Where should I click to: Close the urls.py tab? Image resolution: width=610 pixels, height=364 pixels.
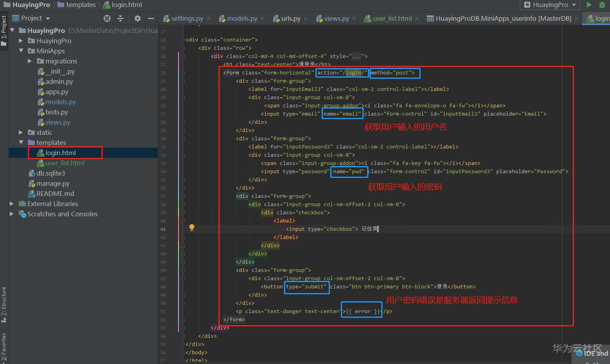(x=306, y=18)
